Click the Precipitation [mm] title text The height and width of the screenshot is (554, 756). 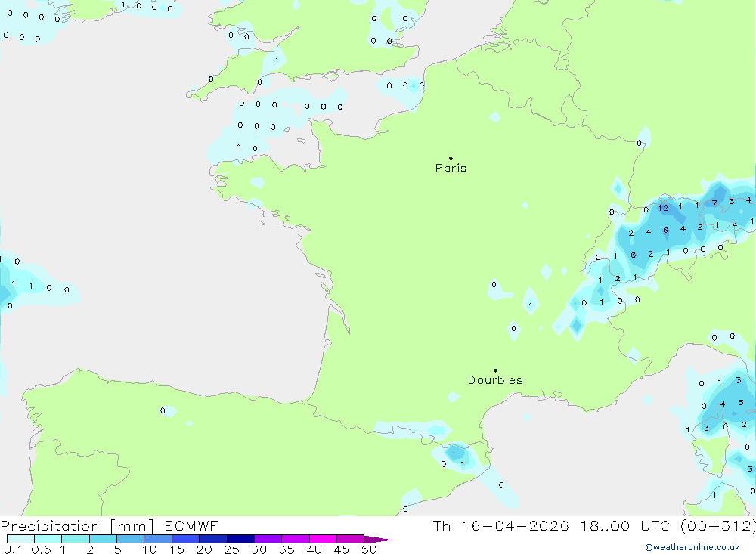[x=77, y=526]
